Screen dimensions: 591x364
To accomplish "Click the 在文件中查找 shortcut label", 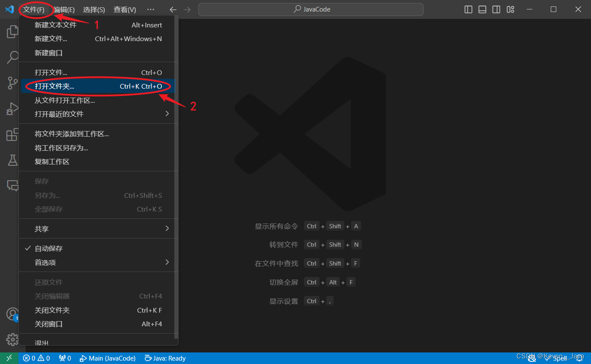I will pos(276,263).
